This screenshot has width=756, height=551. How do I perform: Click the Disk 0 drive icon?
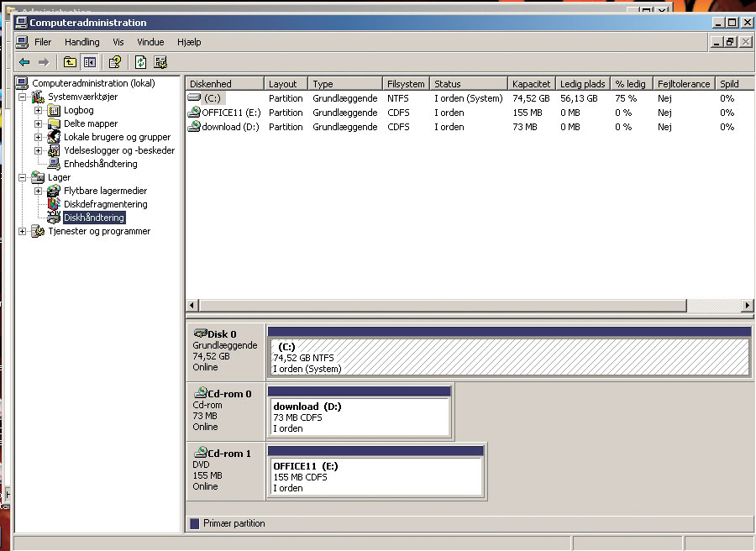[x=200, y=333]
